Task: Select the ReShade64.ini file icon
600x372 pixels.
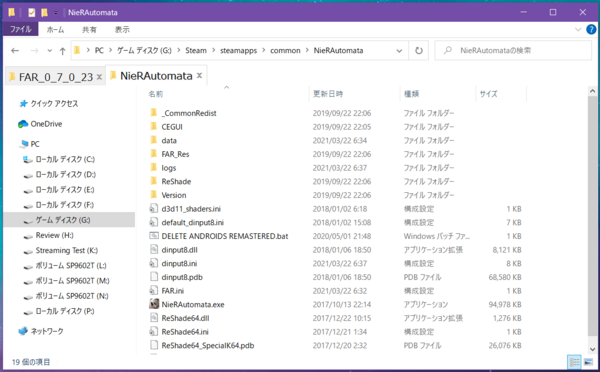Action: [154, 331]
